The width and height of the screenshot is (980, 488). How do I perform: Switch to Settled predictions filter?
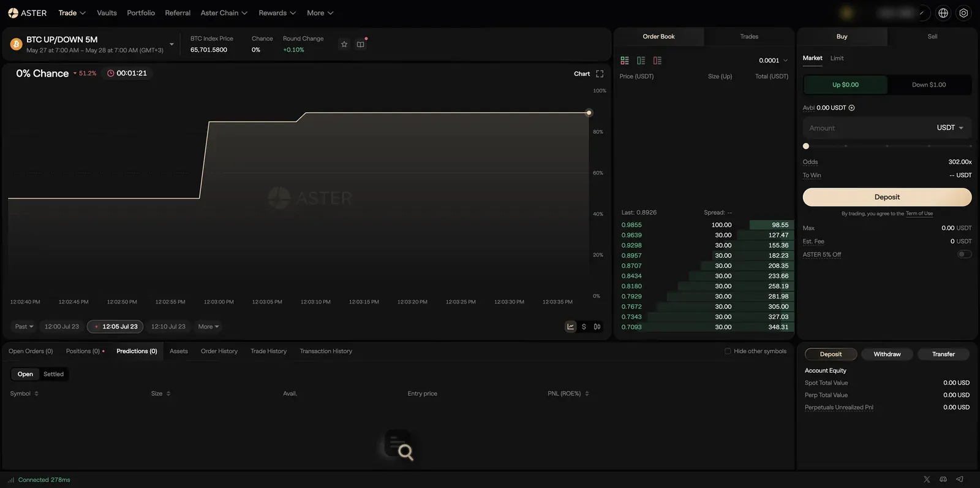[x=53, y=374]
